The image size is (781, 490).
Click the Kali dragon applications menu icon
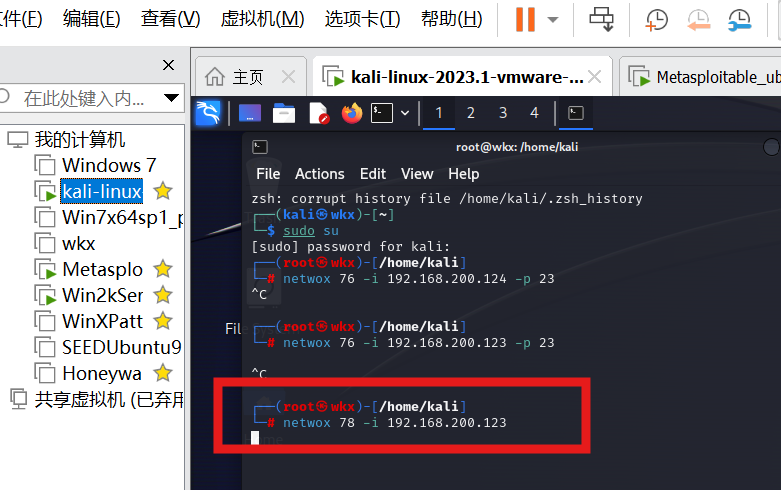[208, 113]
